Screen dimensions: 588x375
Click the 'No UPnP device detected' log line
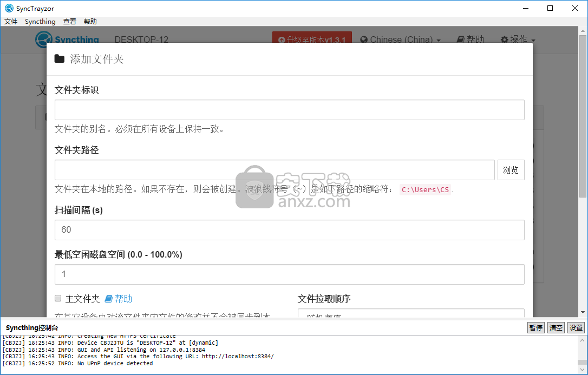click(x=77, y=363)
